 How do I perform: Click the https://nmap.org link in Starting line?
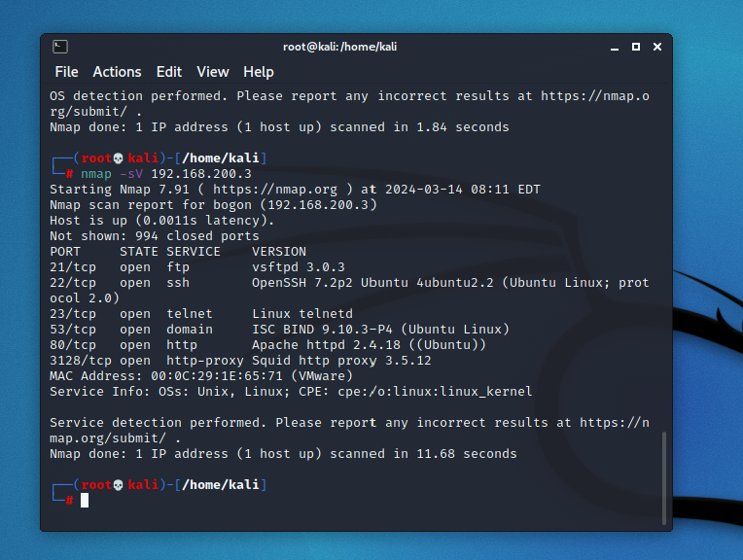coord(275,190)
